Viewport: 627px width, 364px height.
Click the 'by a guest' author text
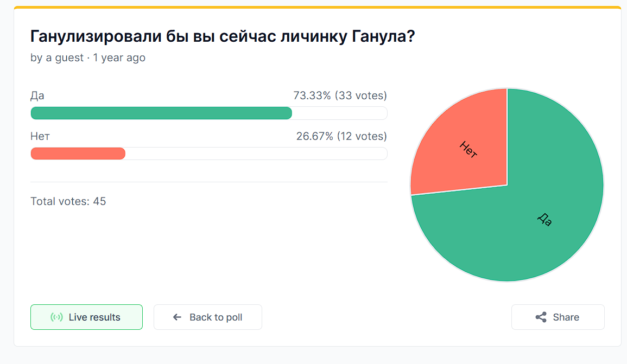click(57, 58)
